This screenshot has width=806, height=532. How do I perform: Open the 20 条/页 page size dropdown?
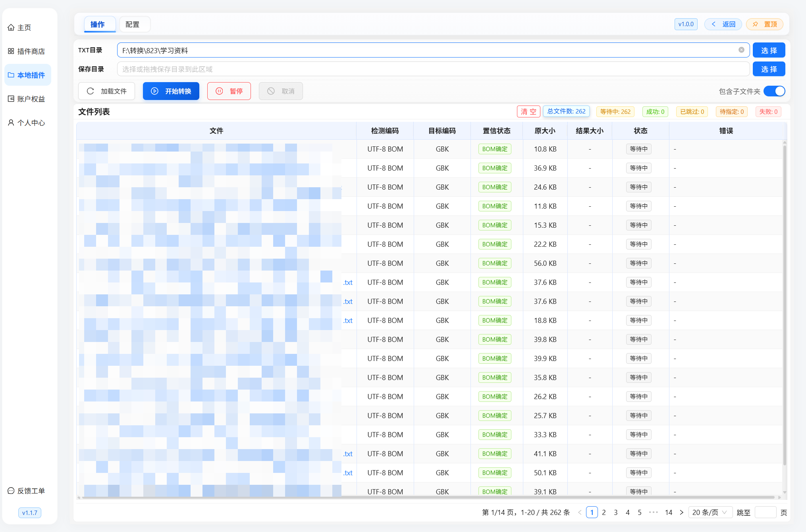coord(710,512)
